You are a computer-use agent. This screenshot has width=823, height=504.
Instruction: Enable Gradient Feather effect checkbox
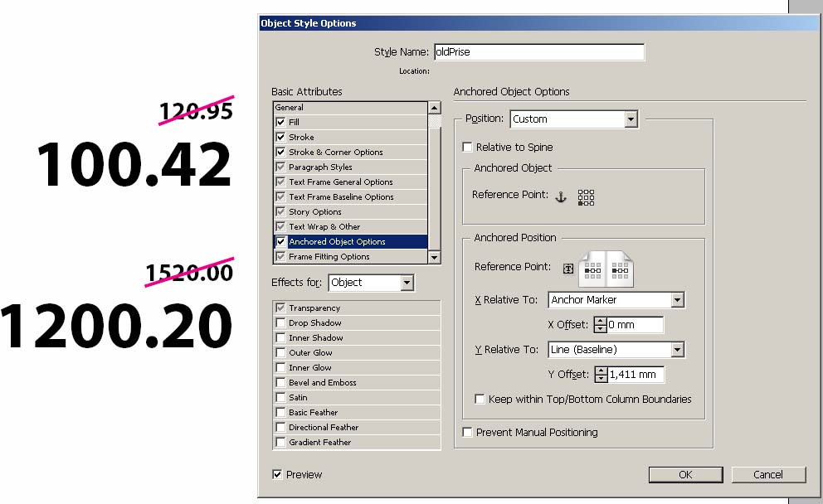[280, 442]
